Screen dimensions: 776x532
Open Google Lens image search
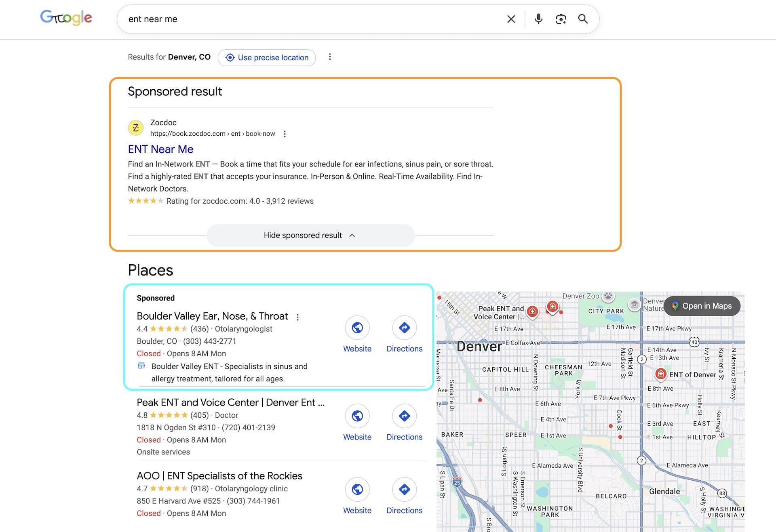coord(561,19)
